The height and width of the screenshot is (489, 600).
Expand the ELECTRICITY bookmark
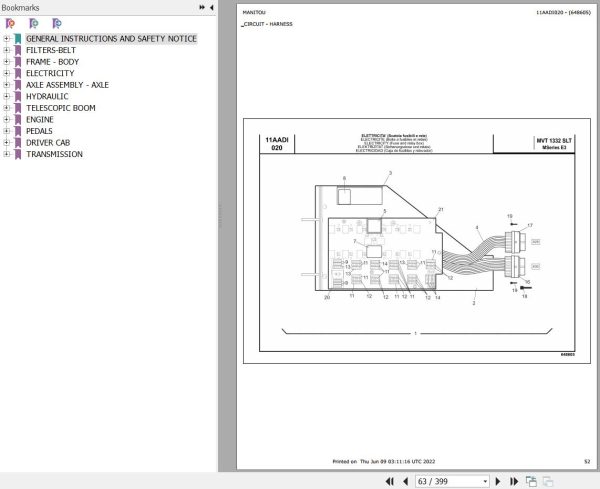click(6, 73)
